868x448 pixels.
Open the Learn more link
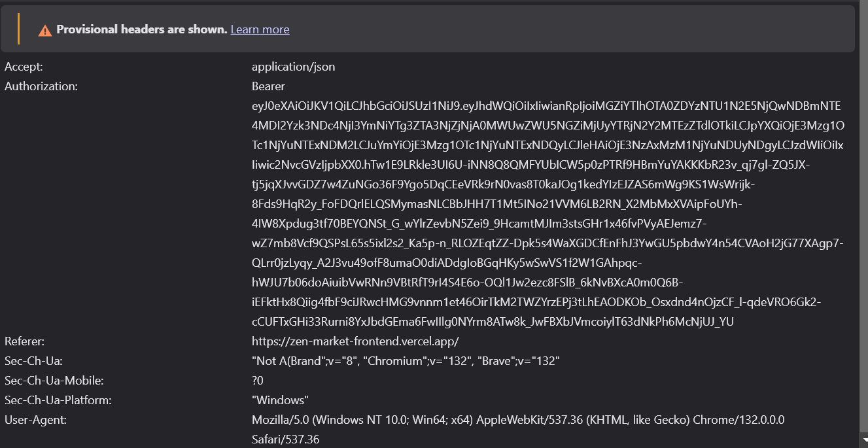[260, 29]
